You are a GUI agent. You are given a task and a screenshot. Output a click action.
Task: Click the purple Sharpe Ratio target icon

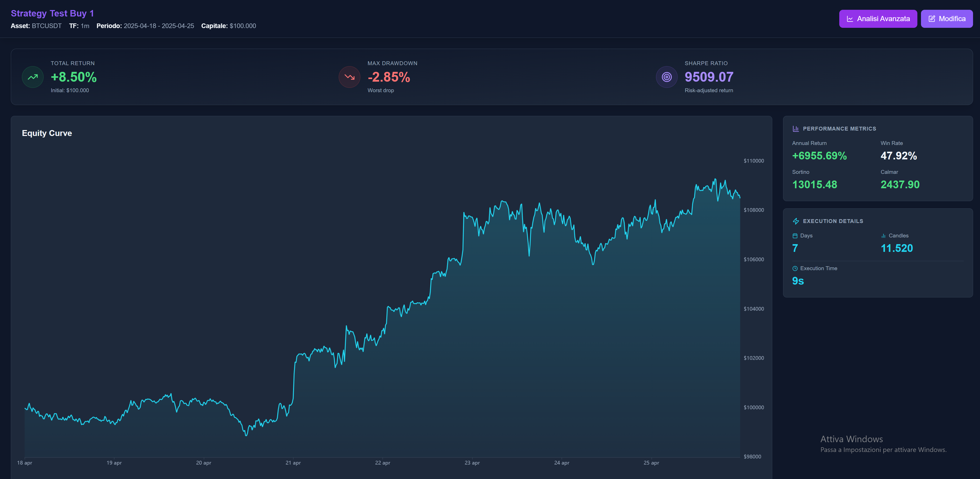point(667,77)
